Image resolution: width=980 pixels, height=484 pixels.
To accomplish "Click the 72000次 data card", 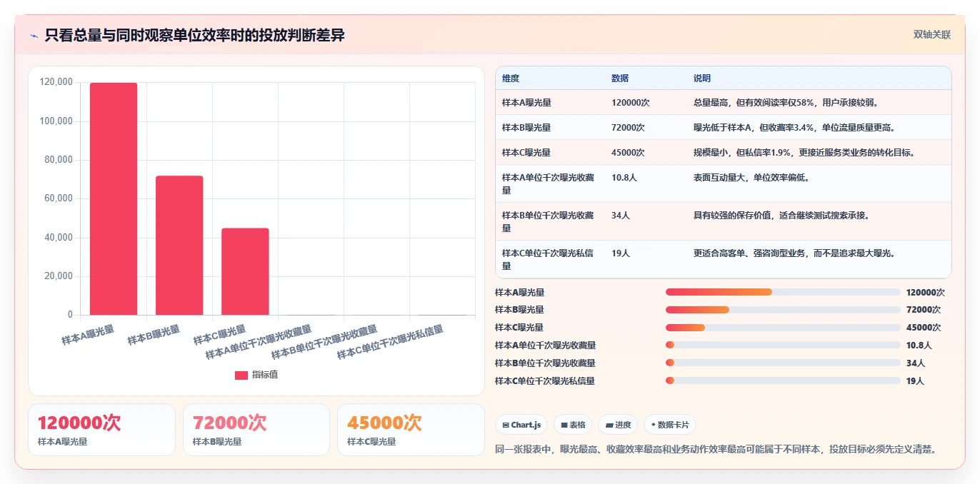I will click(256, 429).
